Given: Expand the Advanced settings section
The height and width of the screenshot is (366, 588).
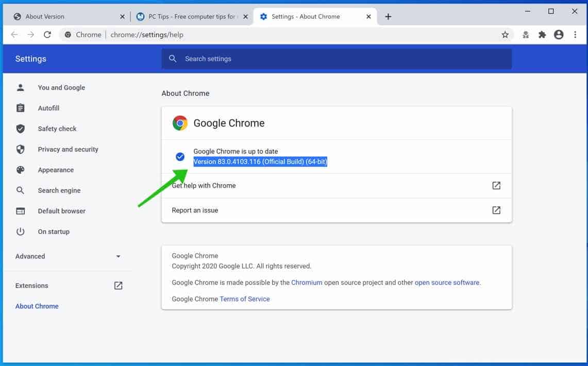Looking at the screenshot, I should click(x=68, y=257).
